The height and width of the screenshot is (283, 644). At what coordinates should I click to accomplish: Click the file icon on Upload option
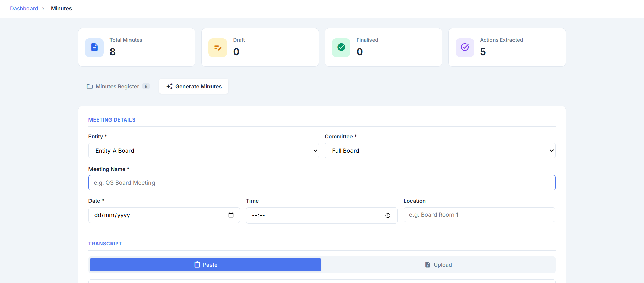[x=428, y=265]
